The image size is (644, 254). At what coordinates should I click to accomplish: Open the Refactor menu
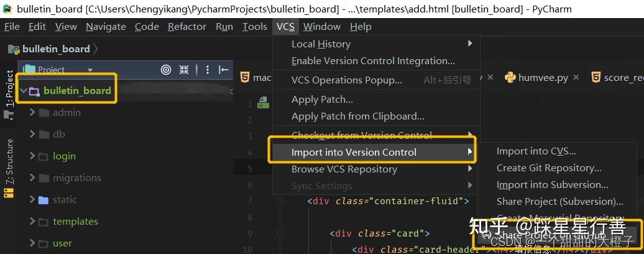[186, 27]
